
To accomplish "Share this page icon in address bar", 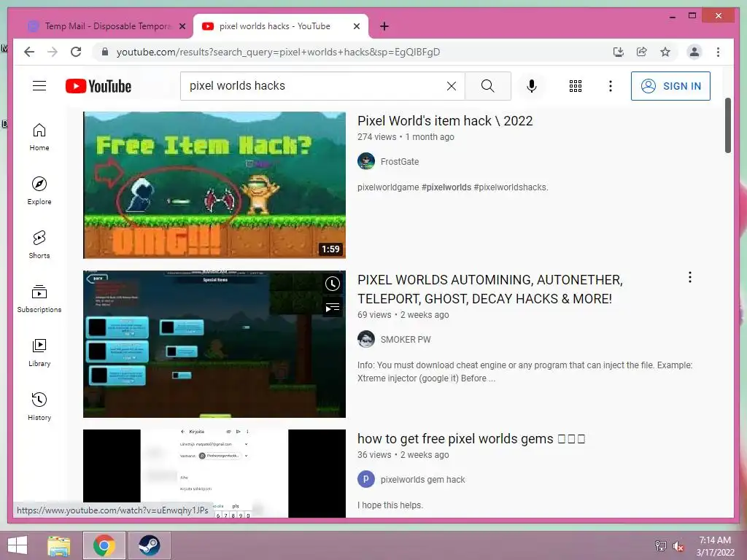I will click(642, 52).
